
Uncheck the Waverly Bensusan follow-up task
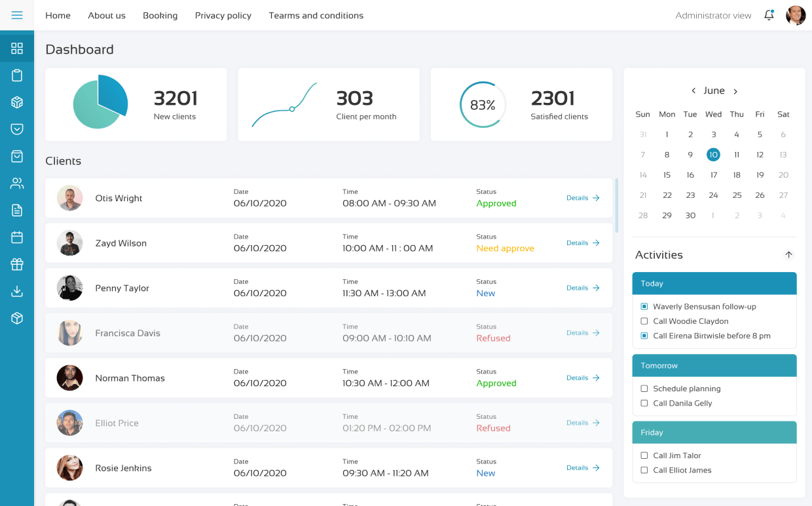(x=643, y=306)
